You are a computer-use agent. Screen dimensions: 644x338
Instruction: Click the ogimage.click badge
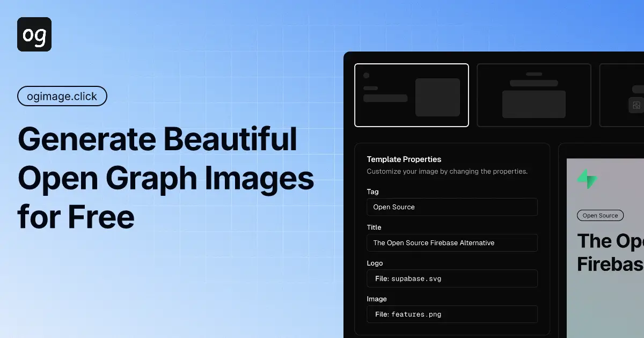pos(62,96)
